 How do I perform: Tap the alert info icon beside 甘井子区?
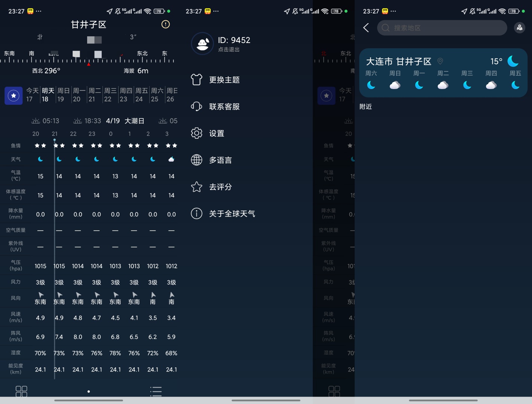166,24
